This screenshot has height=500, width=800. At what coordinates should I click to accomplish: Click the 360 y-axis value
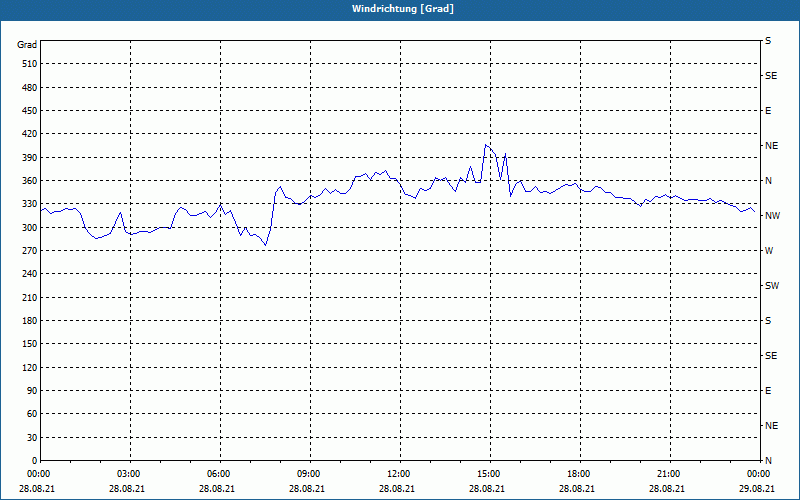(x=30, y=181)
